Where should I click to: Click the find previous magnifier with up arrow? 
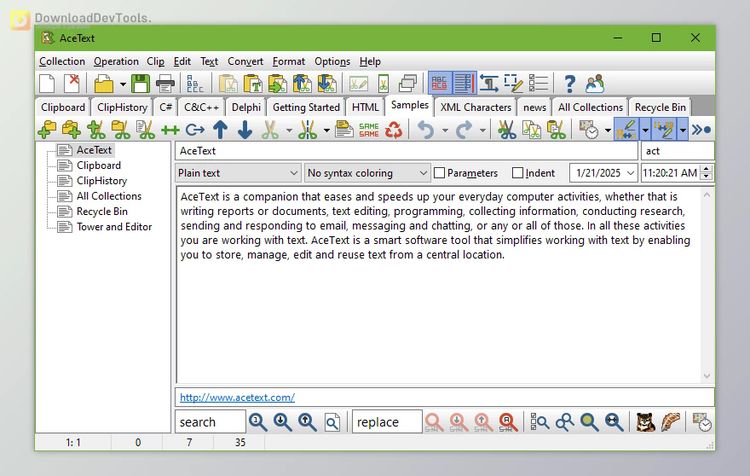point(307,422)
